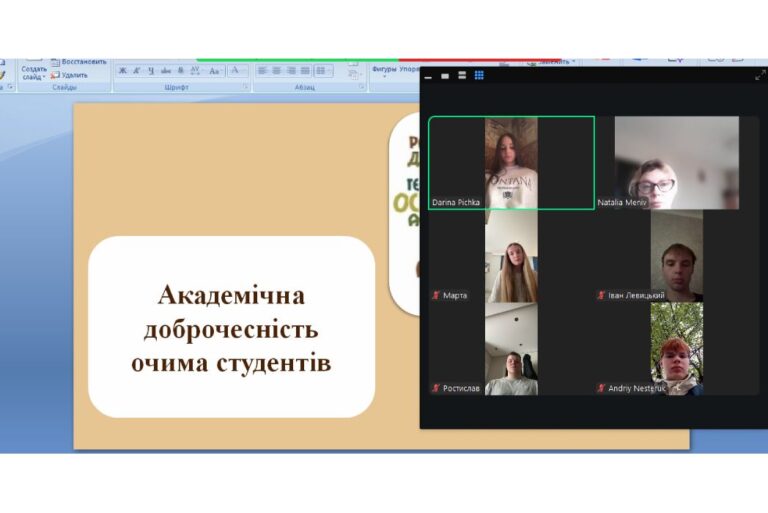Click the Слайды group label
The height and width of the screenshot is (513, 768).
[65, 88]
